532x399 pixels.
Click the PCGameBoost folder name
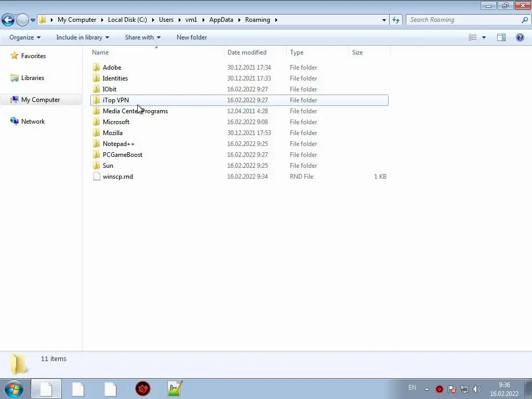(x=123, y=154)
